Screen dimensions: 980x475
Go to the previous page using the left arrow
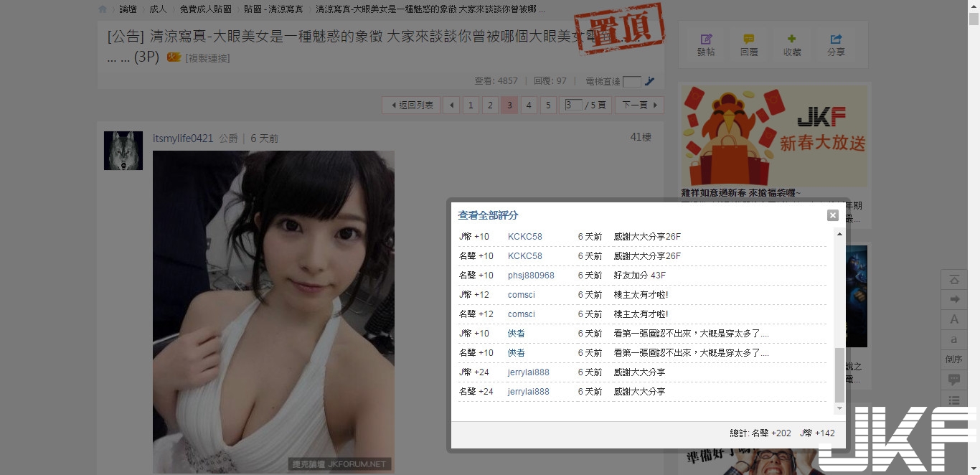click(x=451, y=105)
